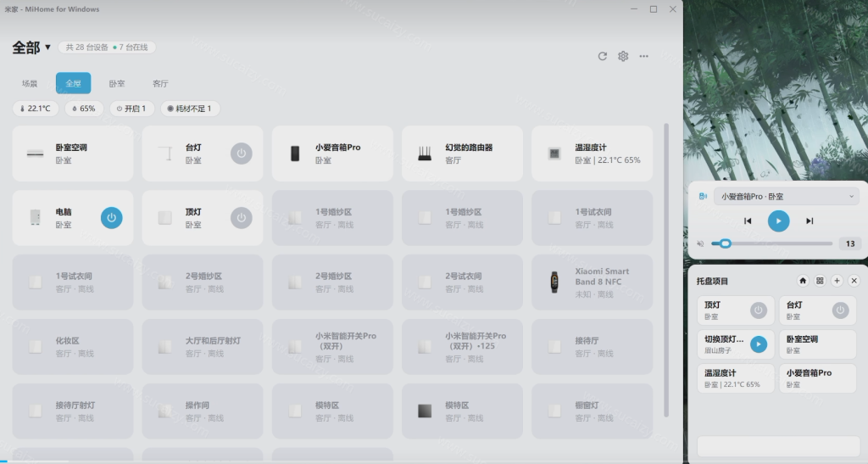
Task: Open the 大厅和后厅射灯 device card
Action: point(203,347)
